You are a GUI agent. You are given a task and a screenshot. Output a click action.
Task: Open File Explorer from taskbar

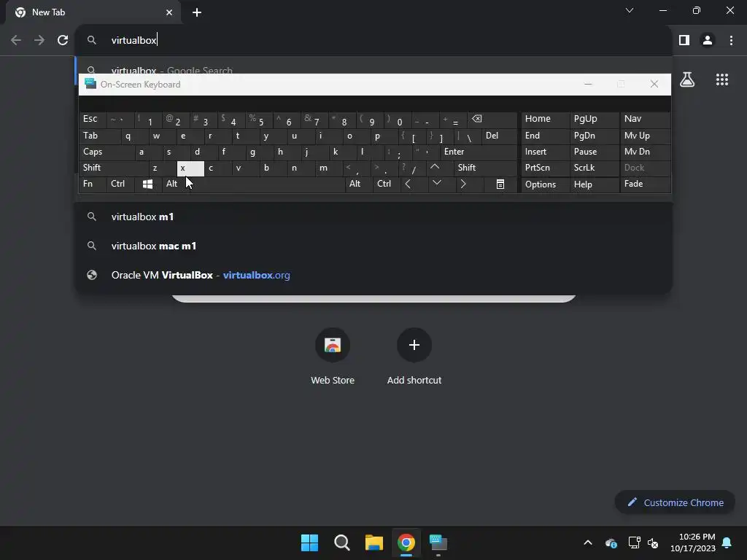(374, 542)
